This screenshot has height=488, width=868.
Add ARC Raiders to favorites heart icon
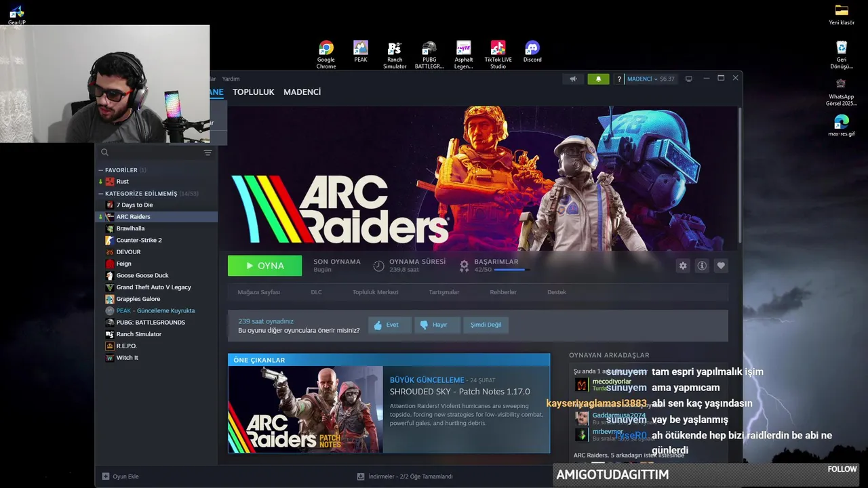click(721, 266)
